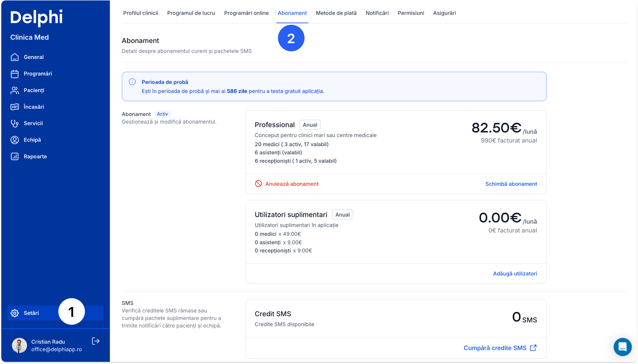Click Adaugă utilizatori link
Screen dimensions: 638x364
click(x=515, y=273)
